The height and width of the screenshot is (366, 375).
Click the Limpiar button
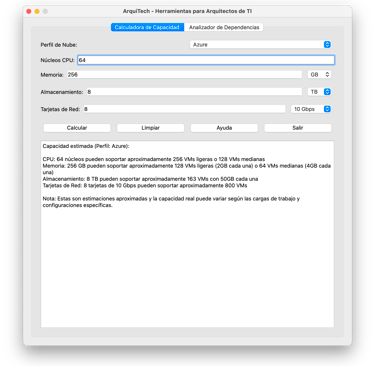click(x=151, y=128)
